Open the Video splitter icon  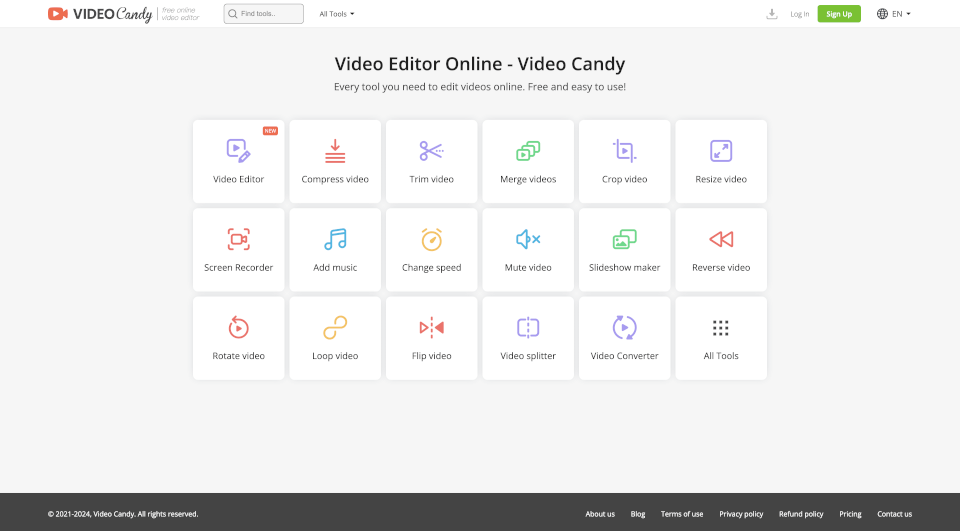(x=528, y=327)
